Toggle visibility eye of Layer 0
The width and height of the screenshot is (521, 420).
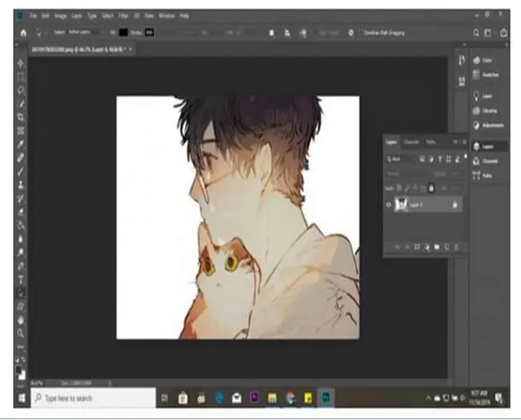pos(389,205)
